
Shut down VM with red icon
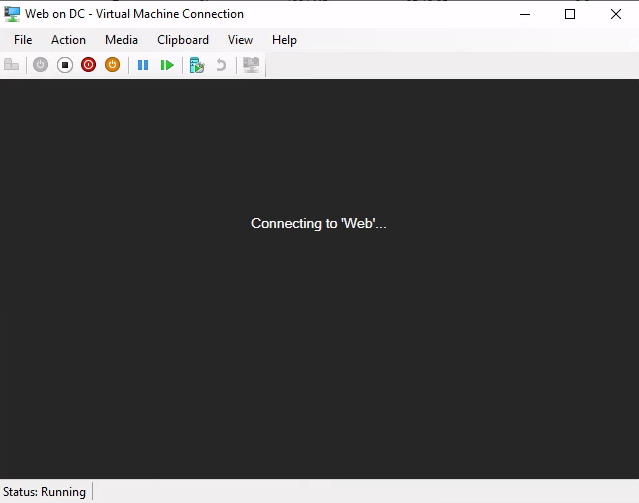tap(88, 65)
